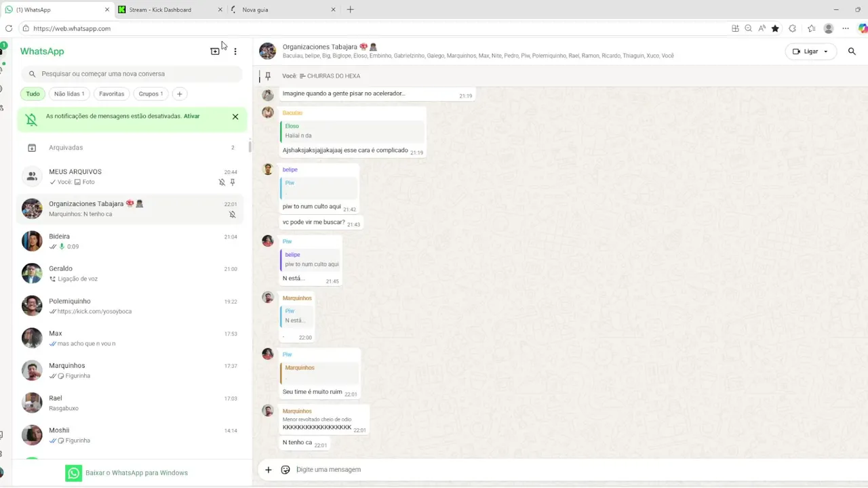
Task: Open the Max chat
Action: 132,338
